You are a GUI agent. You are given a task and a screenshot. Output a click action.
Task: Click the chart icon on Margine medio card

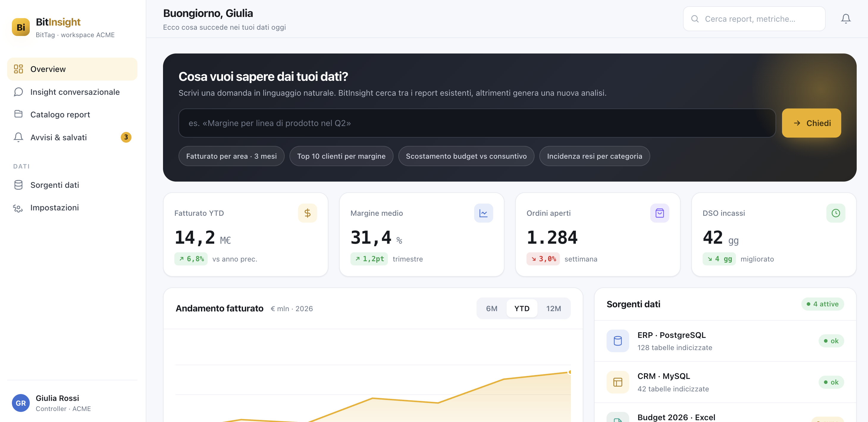pos(483,213)
